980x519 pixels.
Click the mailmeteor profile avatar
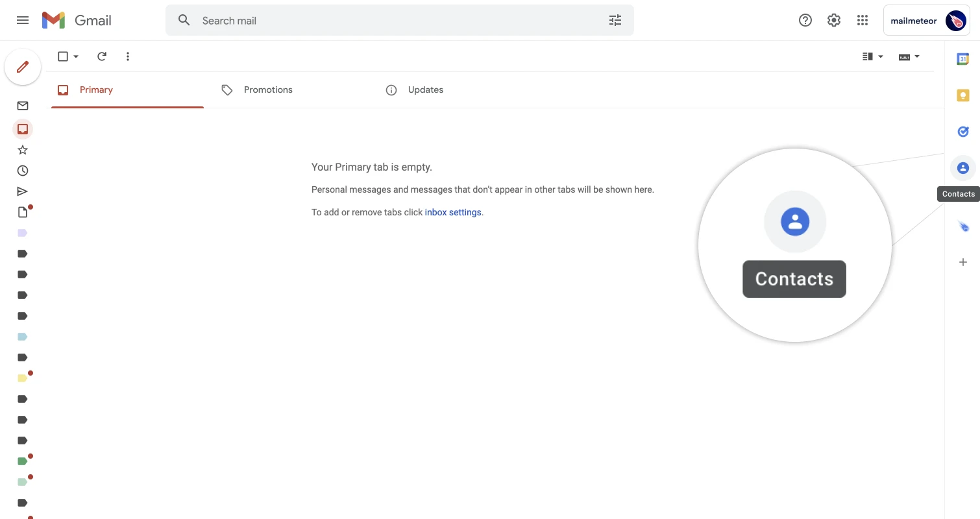tap(955, 20)
